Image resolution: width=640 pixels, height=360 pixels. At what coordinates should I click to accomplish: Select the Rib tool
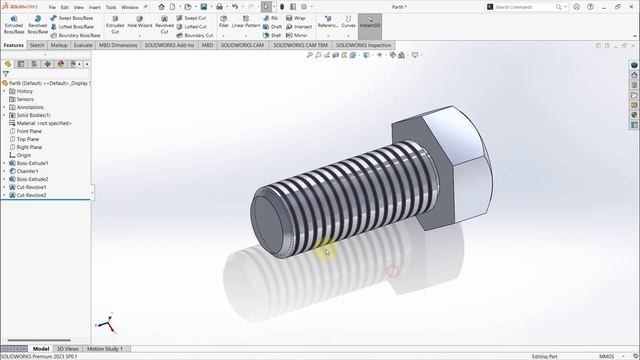point(271,18)
